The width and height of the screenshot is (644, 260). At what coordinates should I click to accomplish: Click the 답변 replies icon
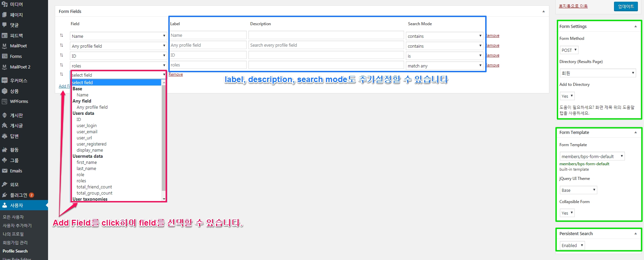point(4,136)
